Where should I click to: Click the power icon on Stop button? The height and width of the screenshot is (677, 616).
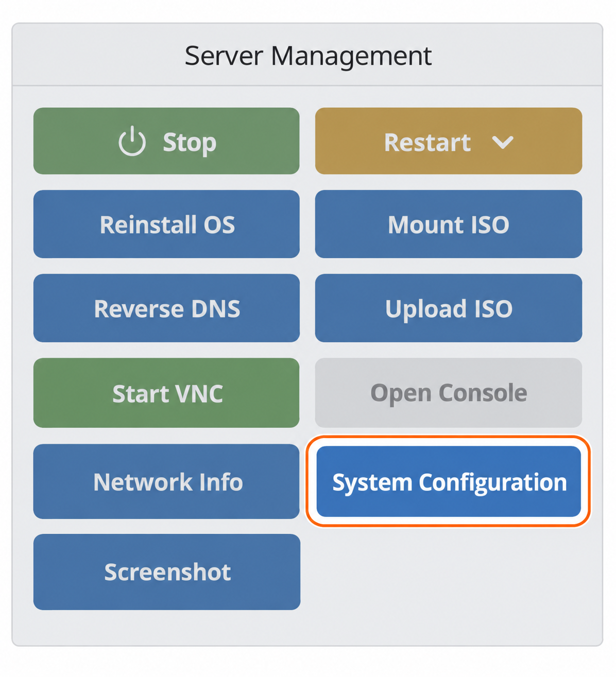(x=132, y=141)
